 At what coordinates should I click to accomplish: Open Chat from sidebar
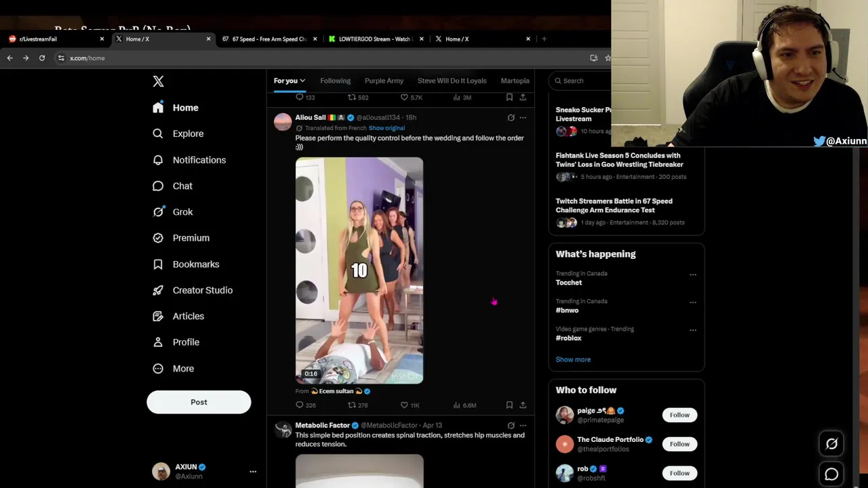coord(172,186)
